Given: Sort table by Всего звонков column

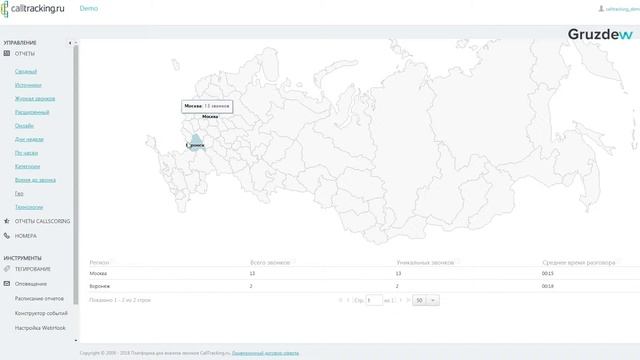Looking at the screenshot, I should [270, 262].
